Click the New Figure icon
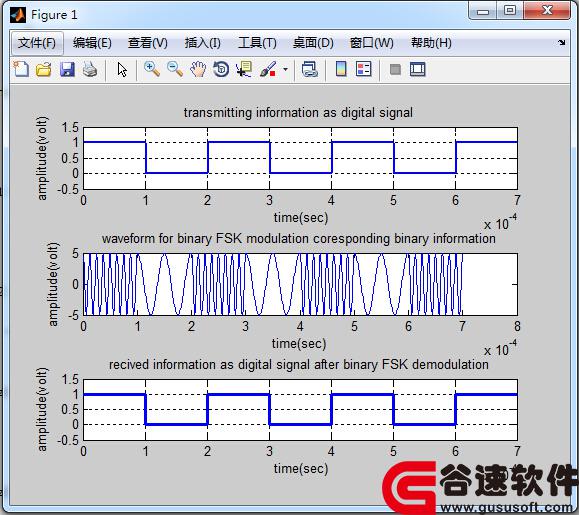Image resolution: width=579 pixels, height=515 pixels. (21, 69)
